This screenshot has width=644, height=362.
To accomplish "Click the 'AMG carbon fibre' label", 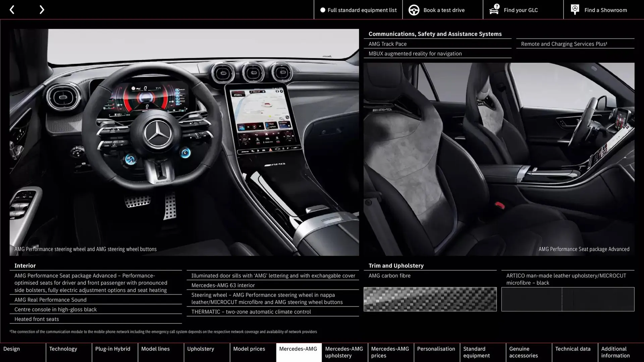I will click(389, 276).
